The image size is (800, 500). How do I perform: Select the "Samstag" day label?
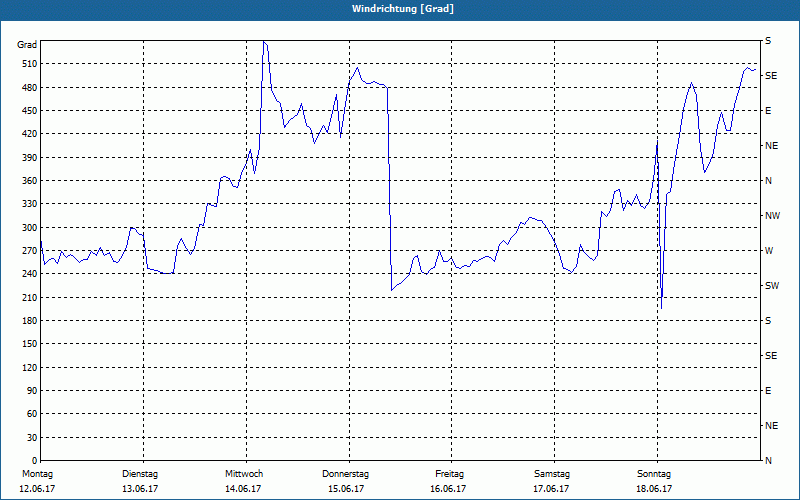pyautogui.click(x=552, y=474)
